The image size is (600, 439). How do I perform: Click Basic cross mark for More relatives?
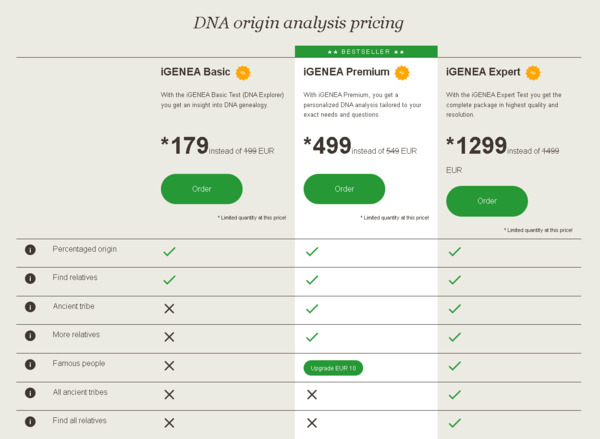point(169,337)
